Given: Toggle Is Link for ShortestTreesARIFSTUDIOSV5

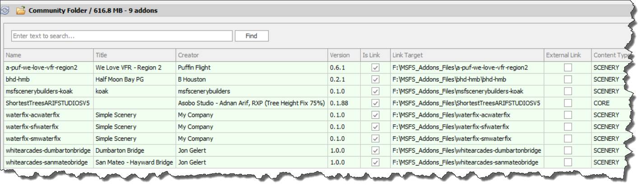Looking at the screenshot, I should (375, 103).
